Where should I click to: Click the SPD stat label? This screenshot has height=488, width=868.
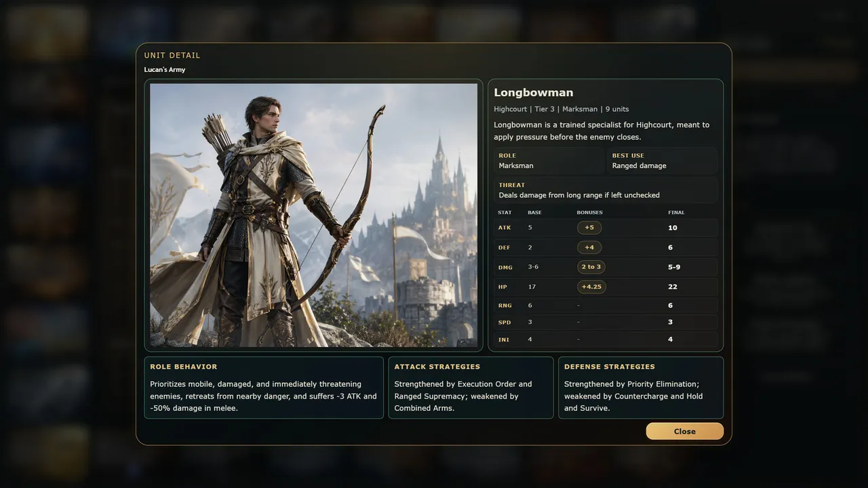[504, 323]
